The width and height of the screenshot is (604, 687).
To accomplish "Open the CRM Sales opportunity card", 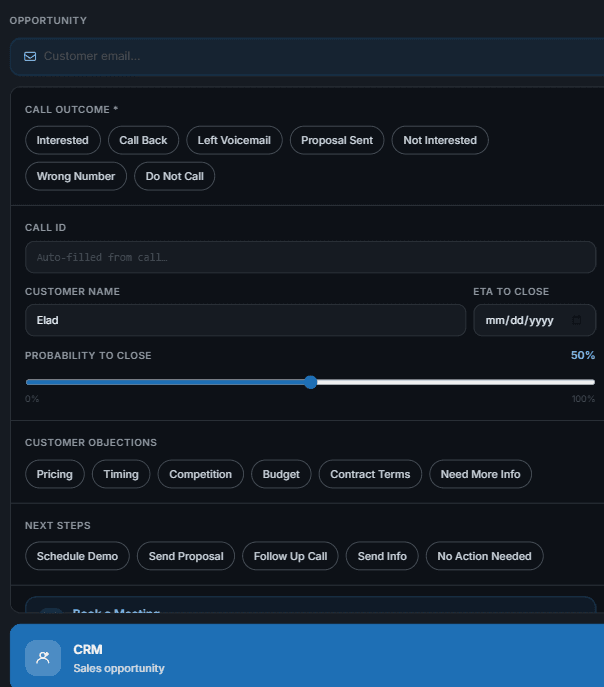I will tap(307, 656).
